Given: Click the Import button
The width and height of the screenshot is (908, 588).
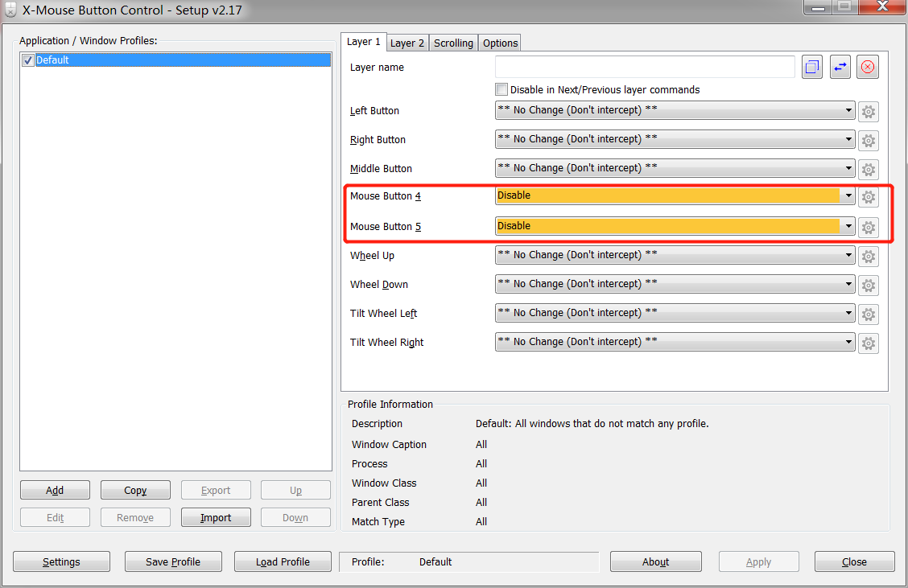Looking at the screenshot, I should (x=216, y=517).
